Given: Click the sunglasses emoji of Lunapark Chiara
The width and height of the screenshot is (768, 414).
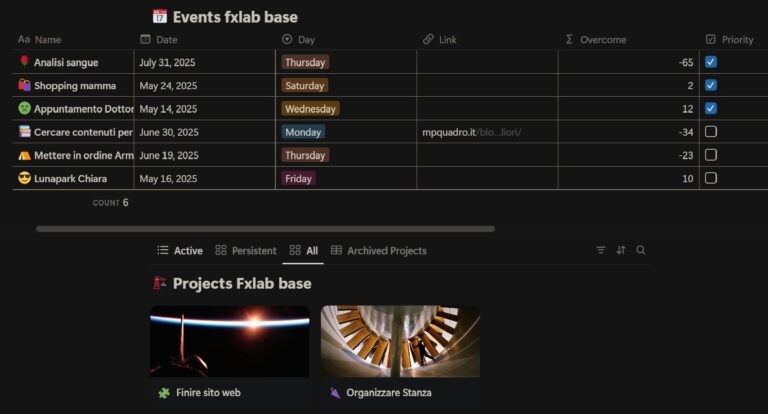Looking at the screenshot, I should point(24,178).
